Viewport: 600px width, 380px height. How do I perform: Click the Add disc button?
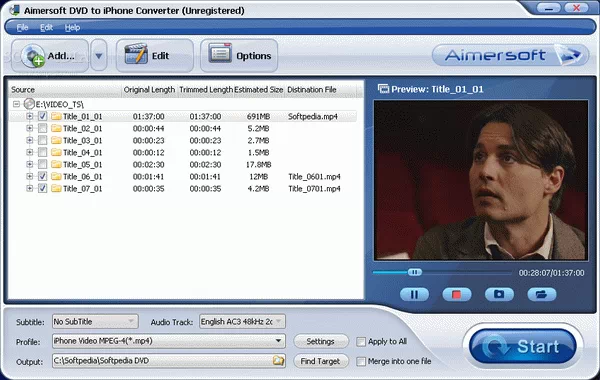click(50, 56)
